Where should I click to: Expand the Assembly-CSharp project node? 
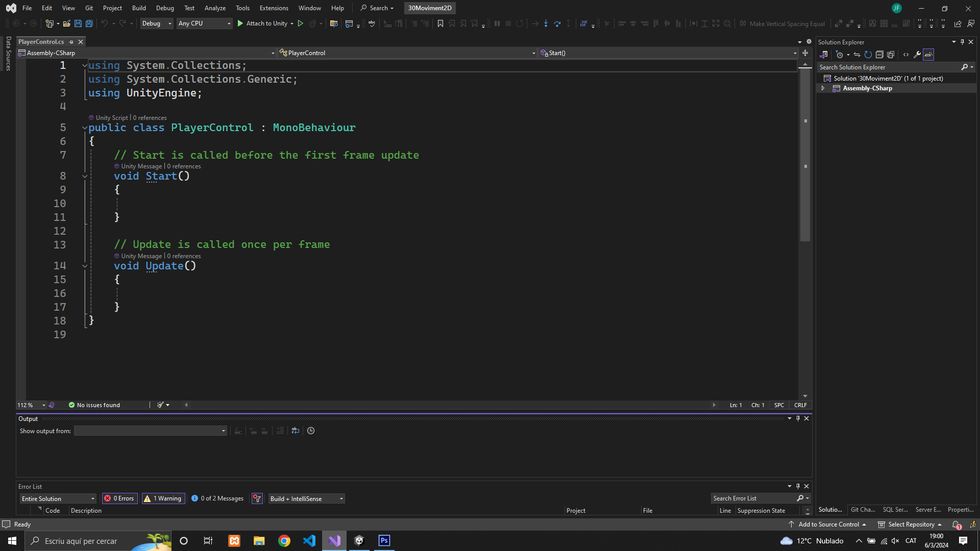[823, 88]
